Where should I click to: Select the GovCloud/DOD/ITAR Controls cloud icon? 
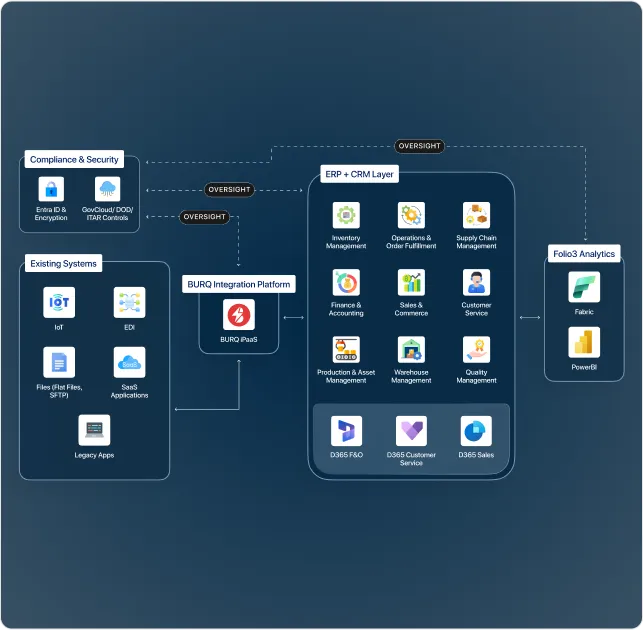coord(108,189)
